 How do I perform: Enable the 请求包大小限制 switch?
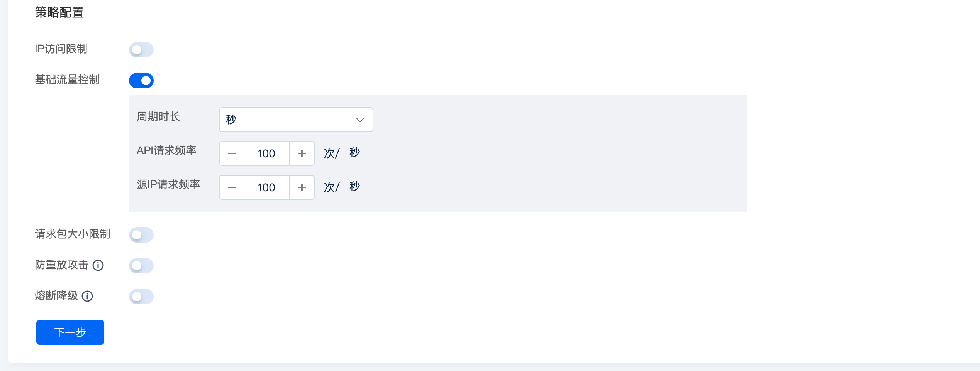click(x=141, y=235)
